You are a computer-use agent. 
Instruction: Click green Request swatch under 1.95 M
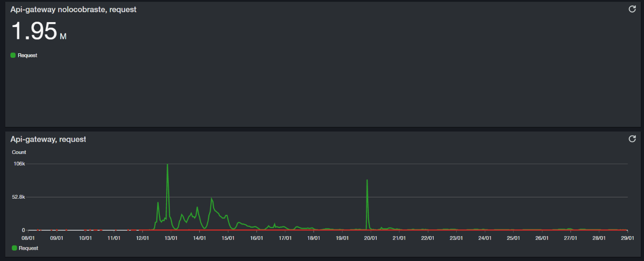click(13, 55)
